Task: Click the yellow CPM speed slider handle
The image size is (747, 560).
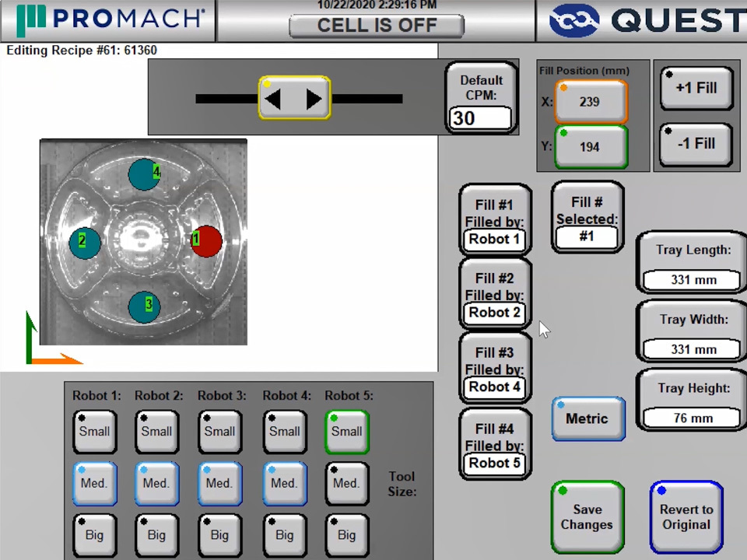Action: (x=294, y=99)
